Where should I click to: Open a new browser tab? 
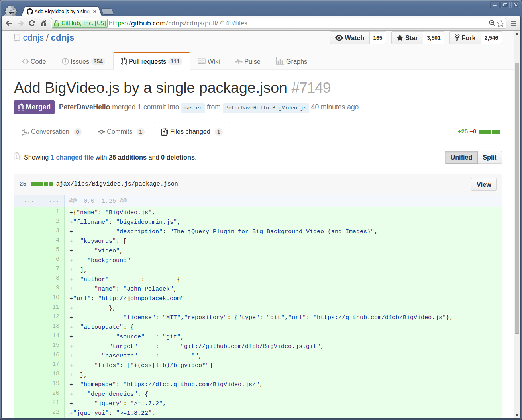[x=107, y=12]
